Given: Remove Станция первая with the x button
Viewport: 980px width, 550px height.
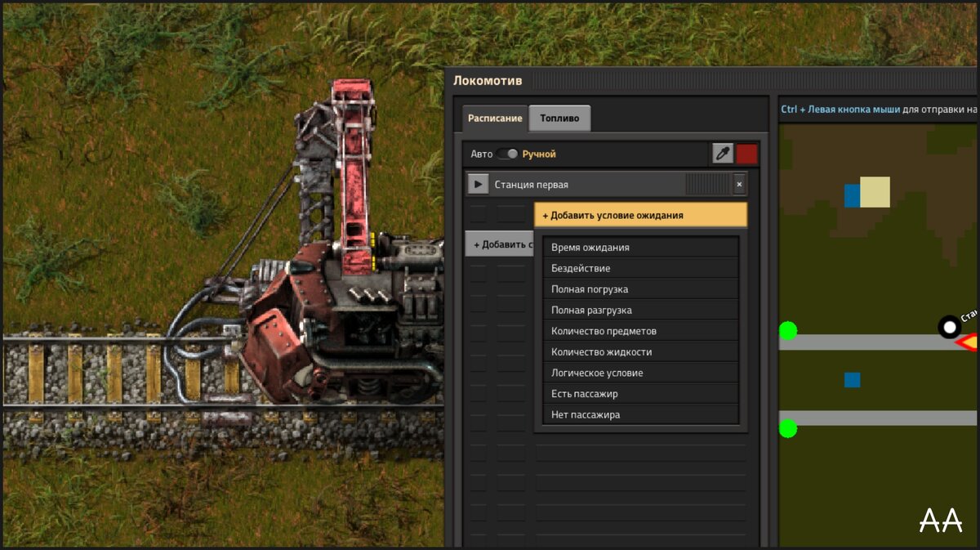Looking at the screenshot, I should tap(739, 185).
